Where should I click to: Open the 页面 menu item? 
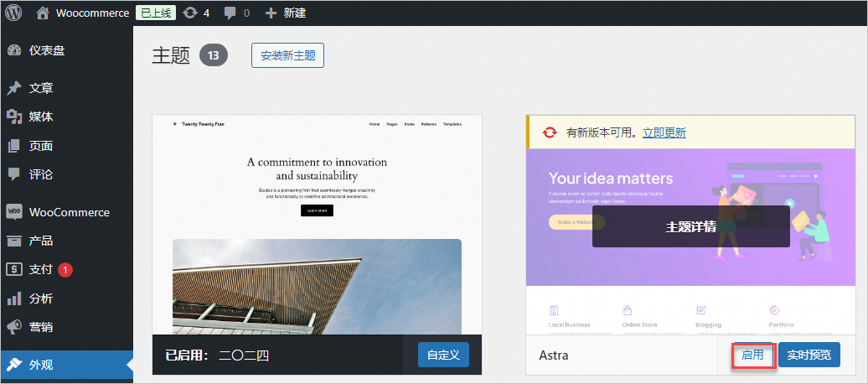(x=41, y=146)
